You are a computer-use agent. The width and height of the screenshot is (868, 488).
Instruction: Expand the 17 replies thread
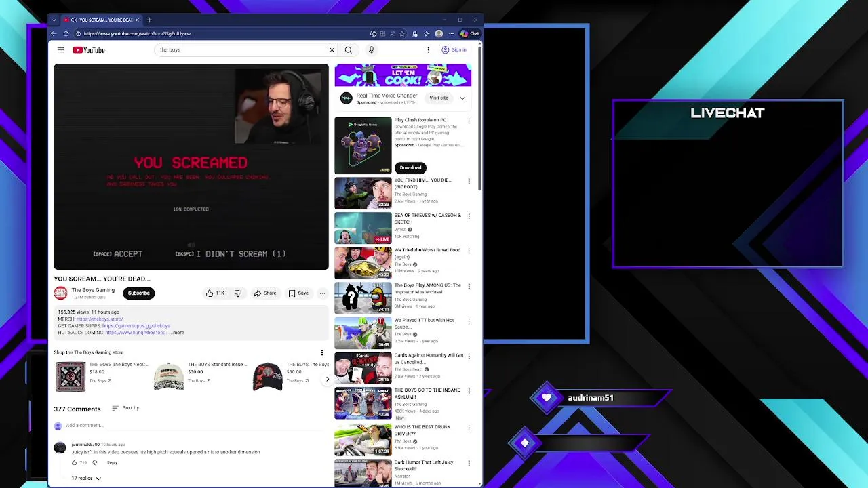click(x=86, y=478)
